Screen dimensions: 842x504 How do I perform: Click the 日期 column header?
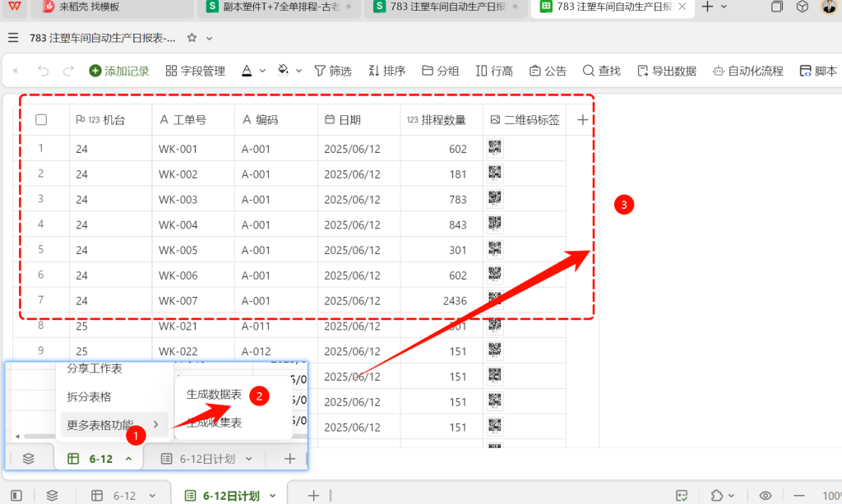[x=359, y=120]
